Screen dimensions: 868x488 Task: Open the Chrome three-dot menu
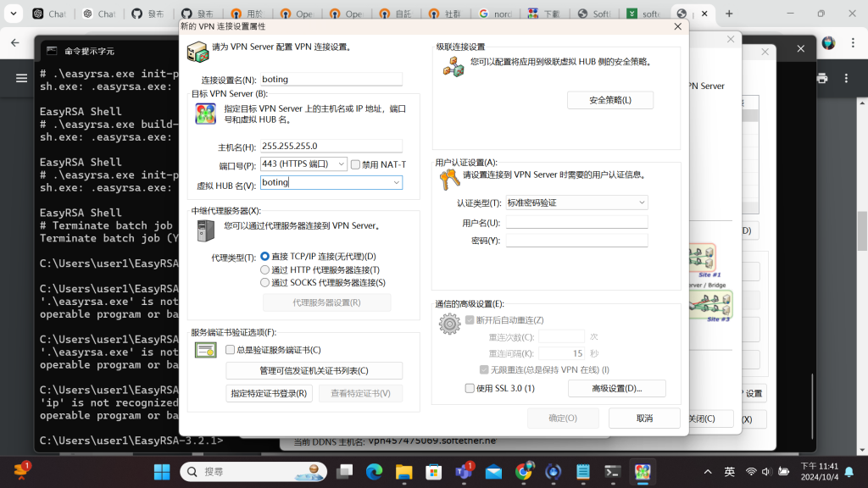pyautogui.click(x=853, y=42)
